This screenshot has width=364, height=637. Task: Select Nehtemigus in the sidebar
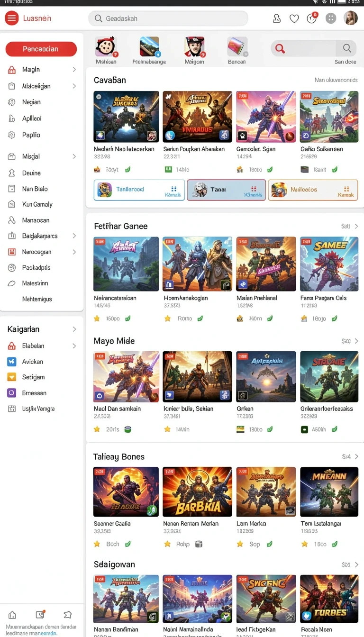point(37,299)
